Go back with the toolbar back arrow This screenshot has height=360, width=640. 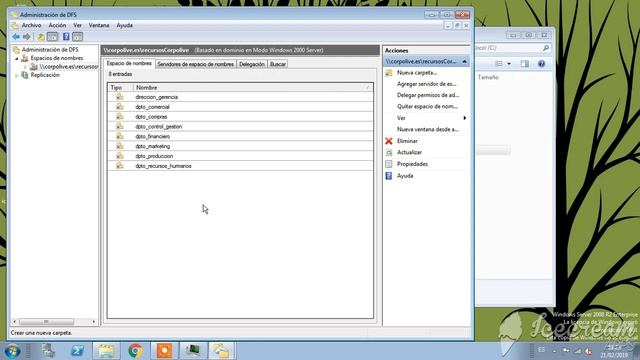[16, 37]
